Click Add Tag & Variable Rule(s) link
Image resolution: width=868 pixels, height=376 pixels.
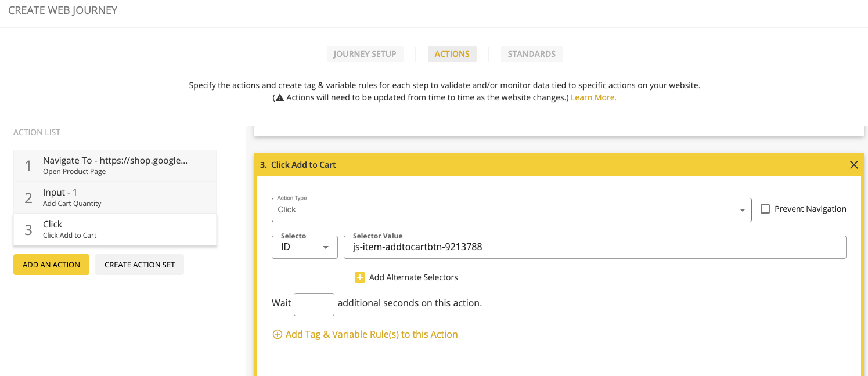tap(372, 334)
